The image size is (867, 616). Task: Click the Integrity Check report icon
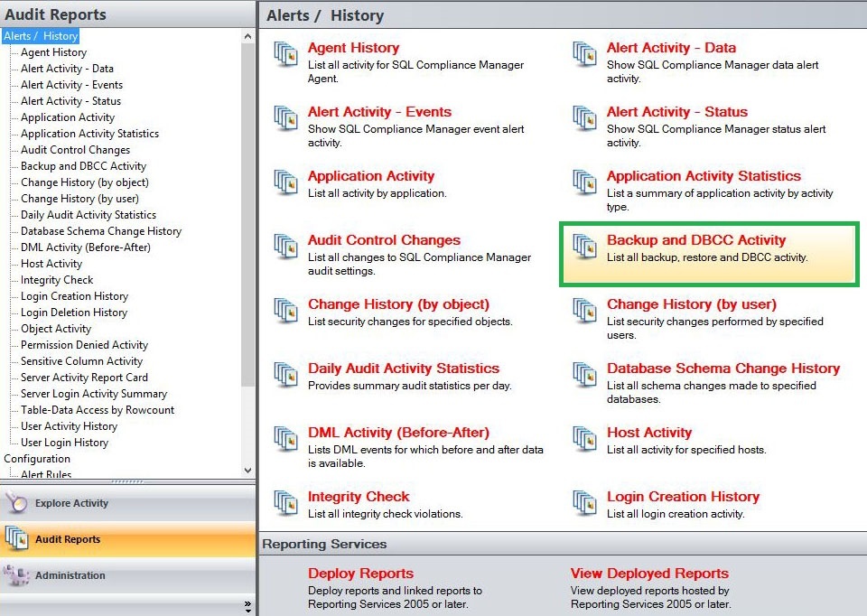pos(286,503)
